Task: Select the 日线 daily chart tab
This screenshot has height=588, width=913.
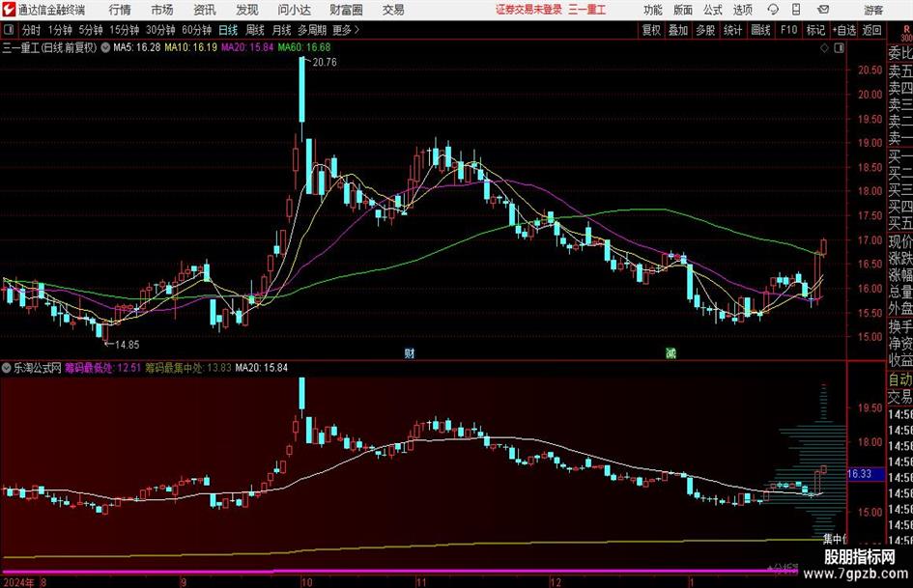Action: (228, 30)
